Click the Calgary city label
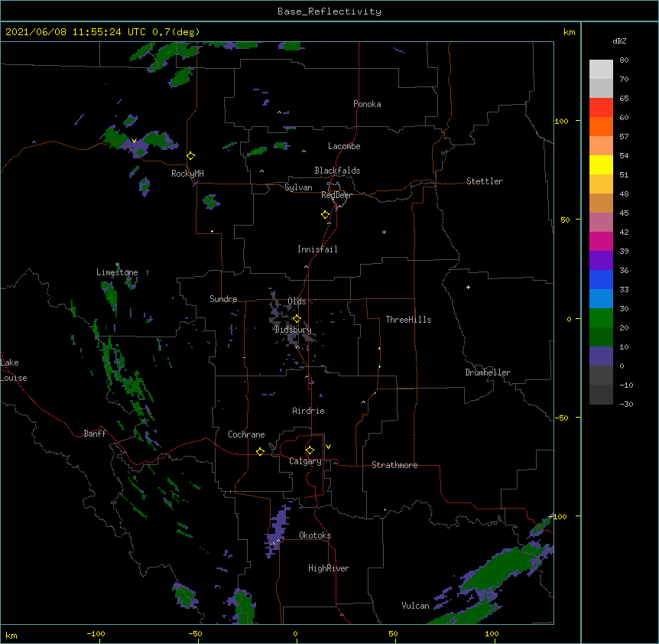 tap(305, 461)
